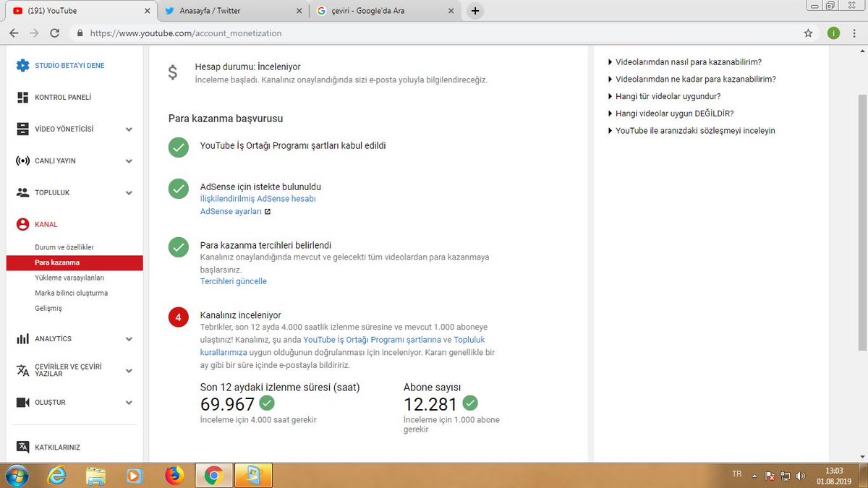Click Tercihleri güncelle link

pyautogui.click(x=233, y=281)
